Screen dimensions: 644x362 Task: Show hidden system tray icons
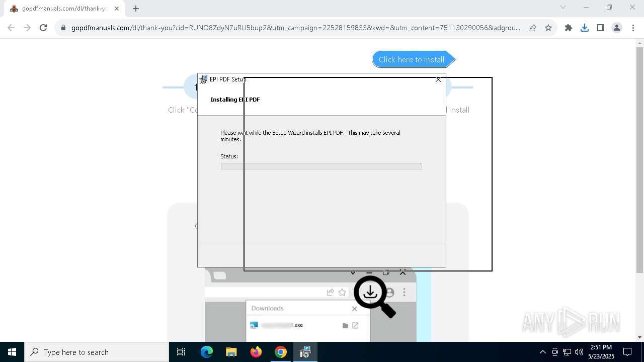point(542,352)
